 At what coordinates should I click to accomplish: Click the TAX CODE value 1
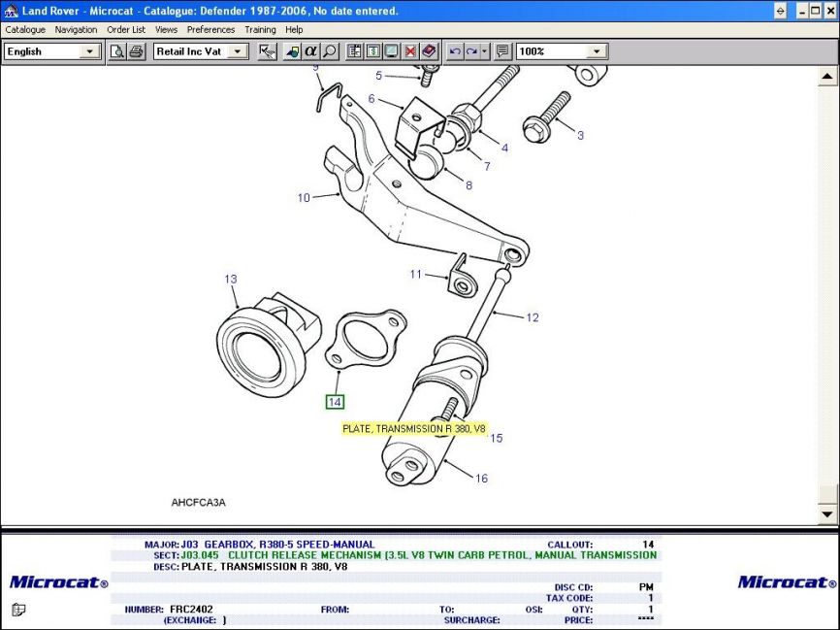coord(651,598)
